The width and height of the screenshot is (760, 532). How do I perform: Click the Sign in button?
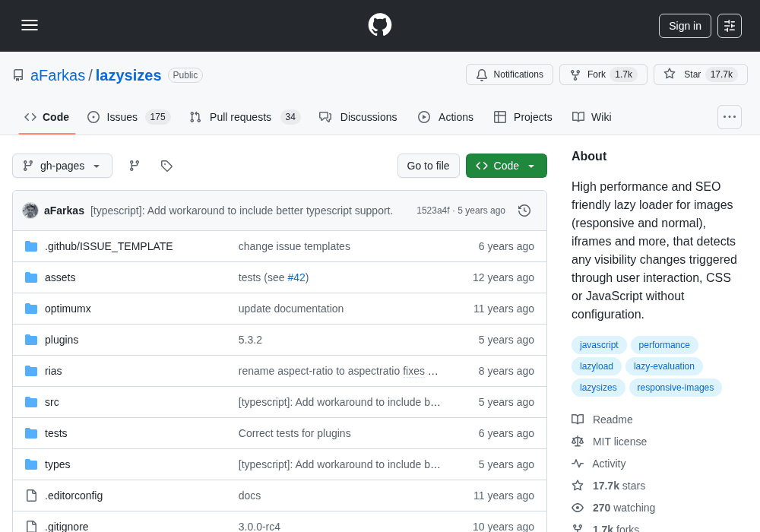pos(685,26)
